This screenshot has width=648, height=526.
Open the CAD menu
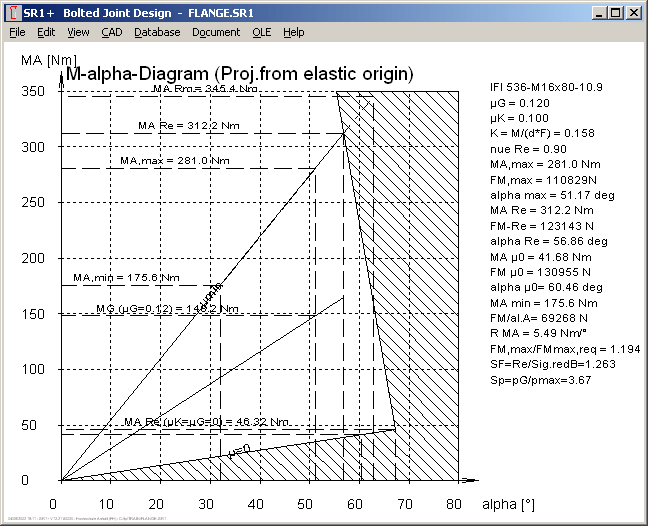[x=112, y=32]
